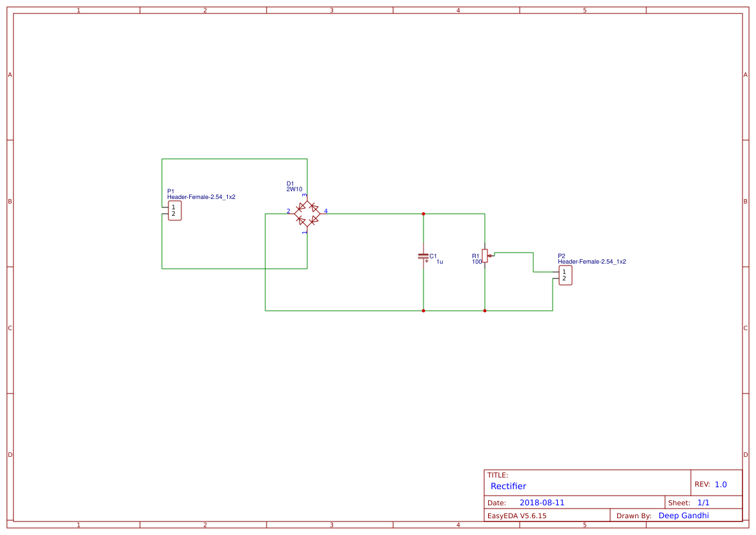Click the 2W10 value label of D1
Viewport: 756px width, 535px height.
pyautogui.click(x=294, y=188)
